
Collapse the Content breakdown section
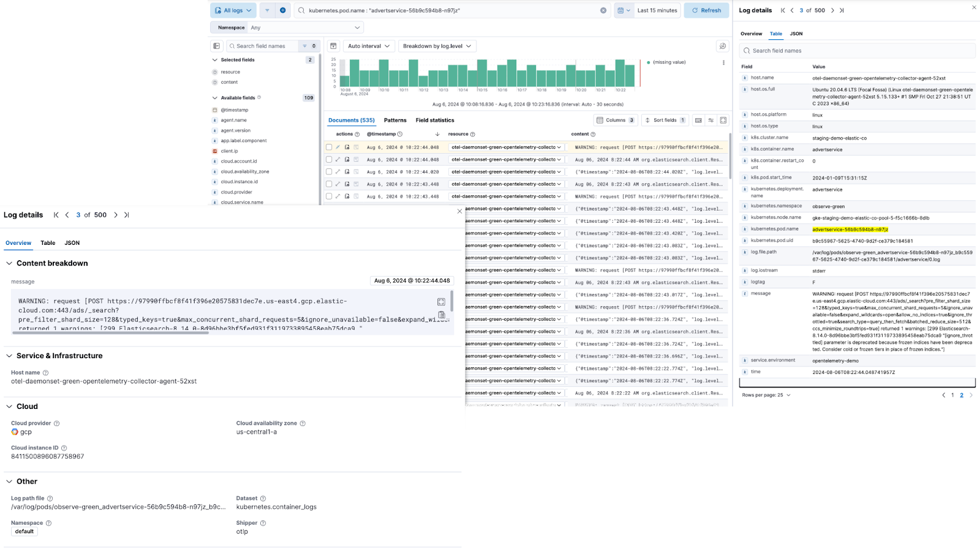pyautogui.click(x=9, y=263)
